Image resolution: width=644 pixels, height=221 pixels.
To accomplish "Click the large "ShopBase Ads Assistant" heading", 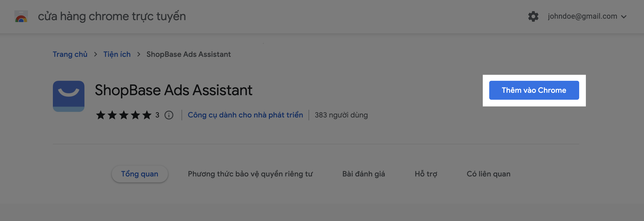I will pos(173,90).
